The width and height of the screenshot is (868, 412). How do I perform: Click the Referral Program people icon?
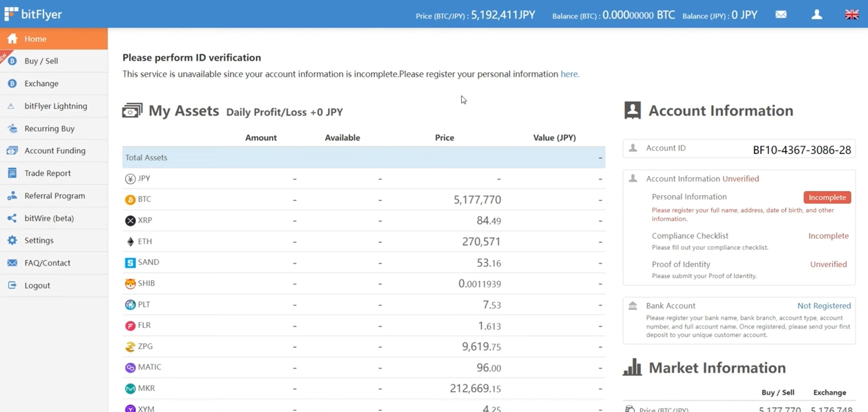(x=12, y=196)
